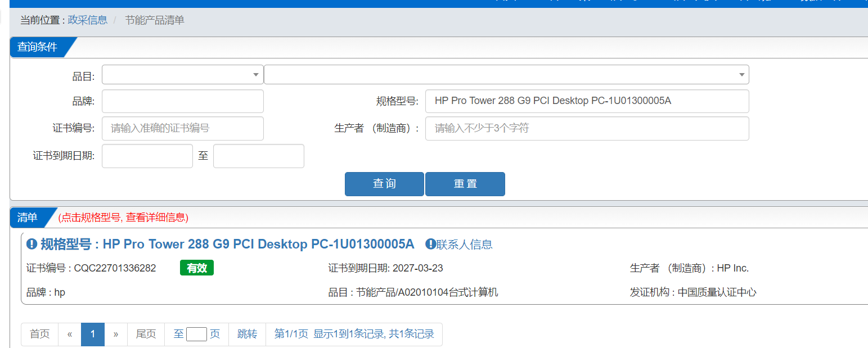This screenshot has height=348, width=868.
Task: Focus the 证书编号 input box
Action: coord(183,128)
